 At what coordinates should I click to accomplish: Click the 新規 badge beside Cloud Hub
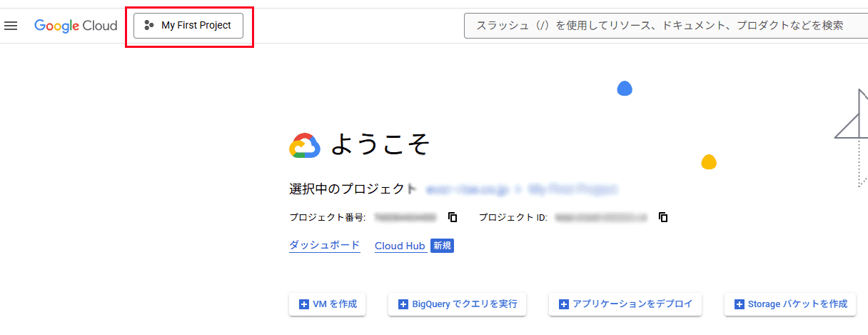click(x=442, y=246)
